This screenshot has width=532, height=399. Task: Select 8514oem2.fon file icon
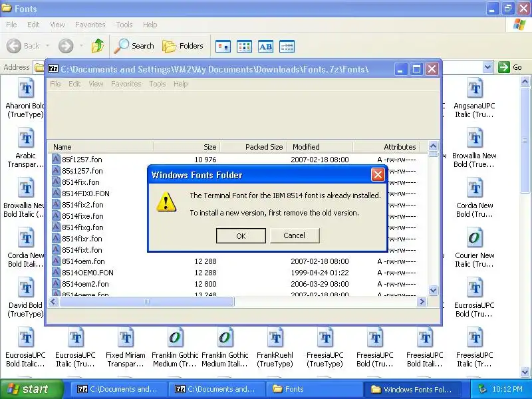[x=56, y=284]
